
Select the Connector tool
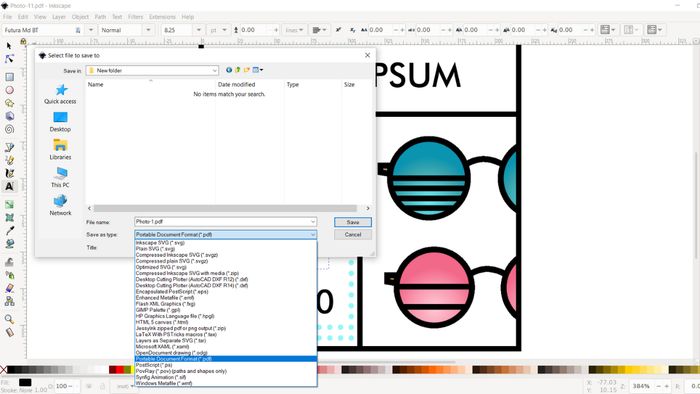pos(9,301)
